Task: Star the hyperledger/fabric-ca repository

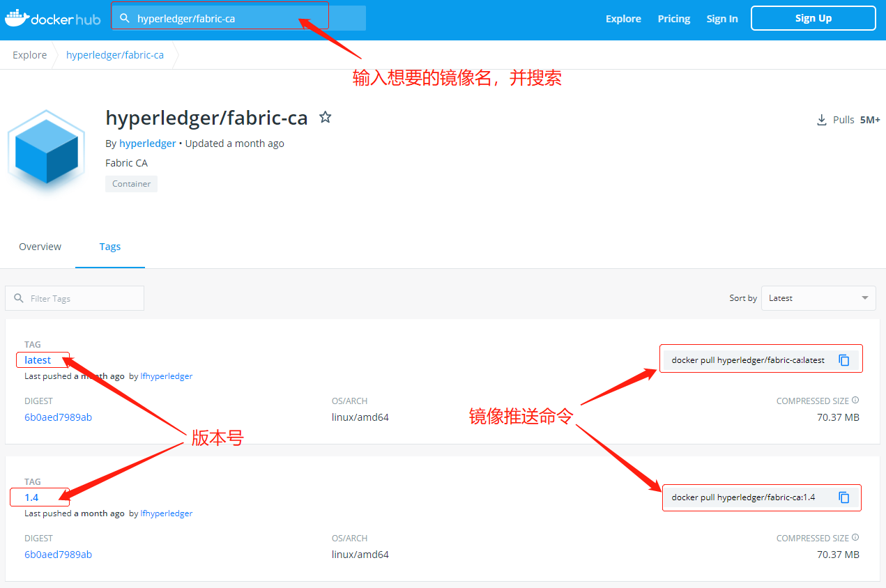Action: click(x=325, y=117)
